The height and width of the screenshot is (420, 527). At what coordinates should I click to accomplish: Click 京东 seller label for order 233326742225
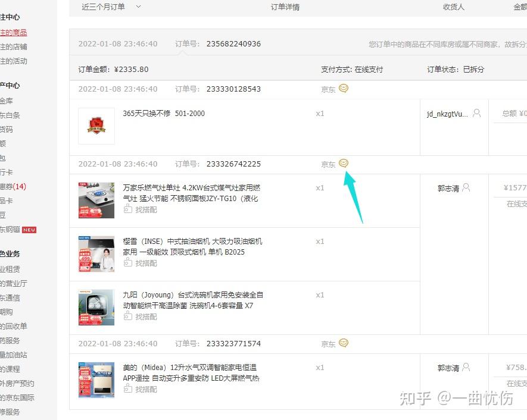point(328,165)
